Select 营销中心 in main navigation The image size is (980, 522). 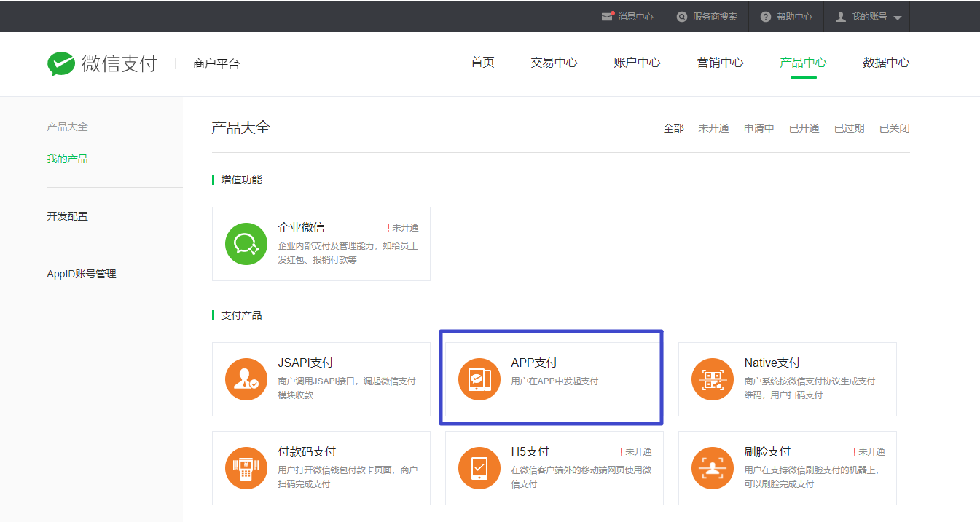click(x=720, y=63)
